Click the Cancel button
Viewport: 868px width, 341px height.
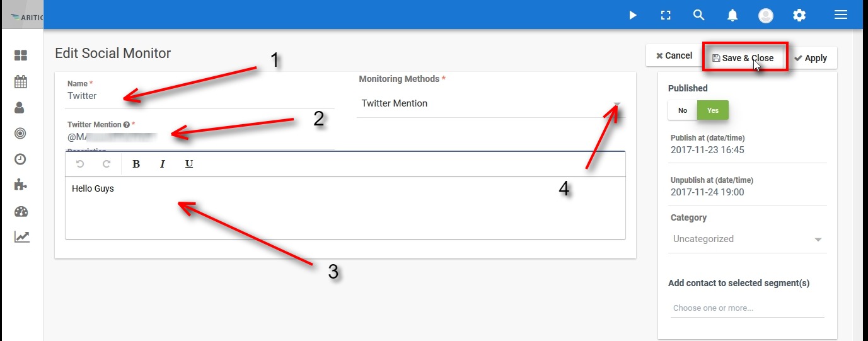pos(674,56)
